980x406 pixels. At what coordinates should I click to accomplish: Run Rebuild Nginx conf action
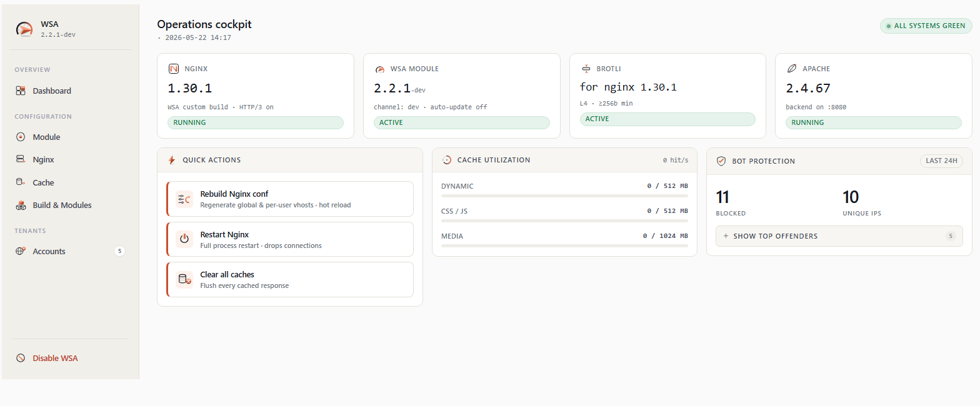coord(290,199)
